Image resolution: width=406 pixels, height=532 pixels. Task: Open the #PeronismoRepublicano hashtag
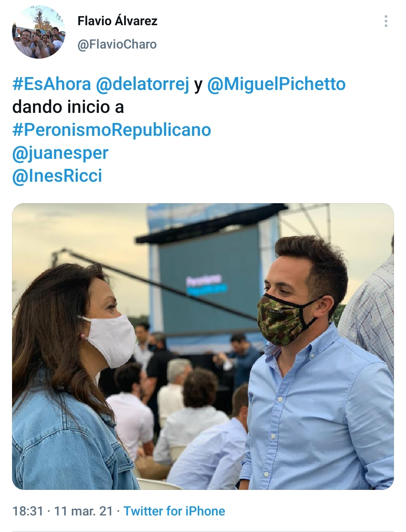click(112, 130)
